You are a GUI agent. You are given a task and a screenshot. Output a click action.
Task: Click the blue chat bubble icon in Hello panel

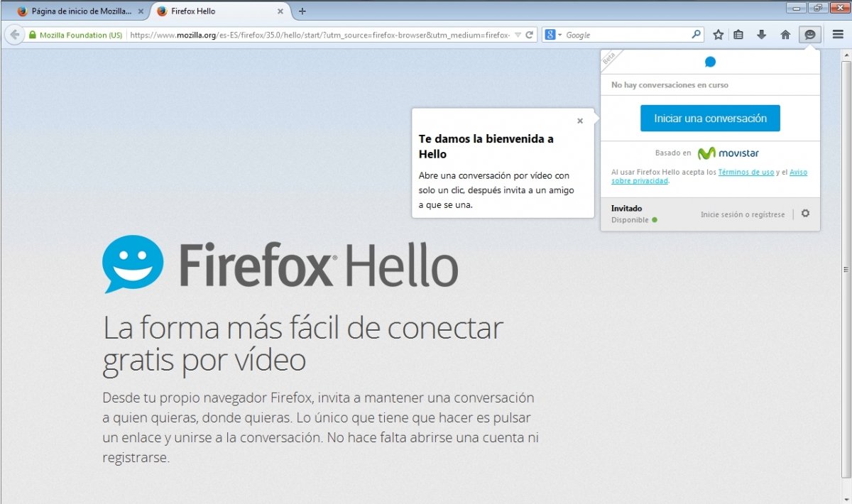point(710,62)
